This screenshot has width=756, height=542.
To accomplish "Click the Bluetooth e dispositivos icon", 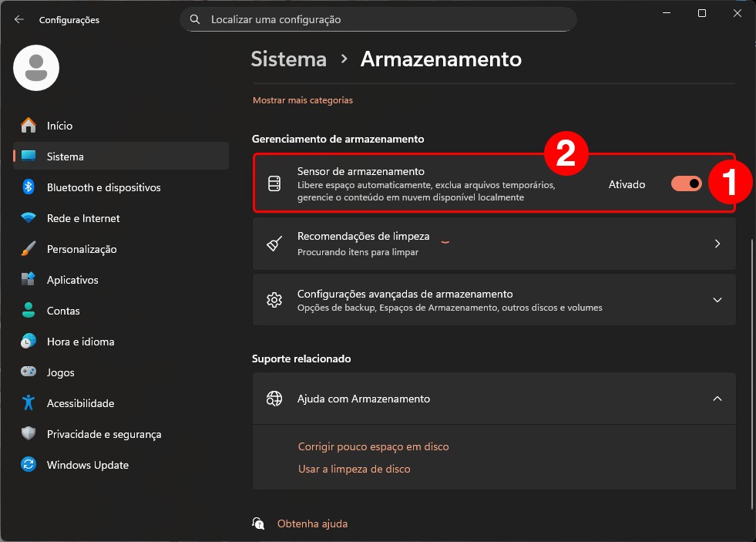I will tap(29, 187).
